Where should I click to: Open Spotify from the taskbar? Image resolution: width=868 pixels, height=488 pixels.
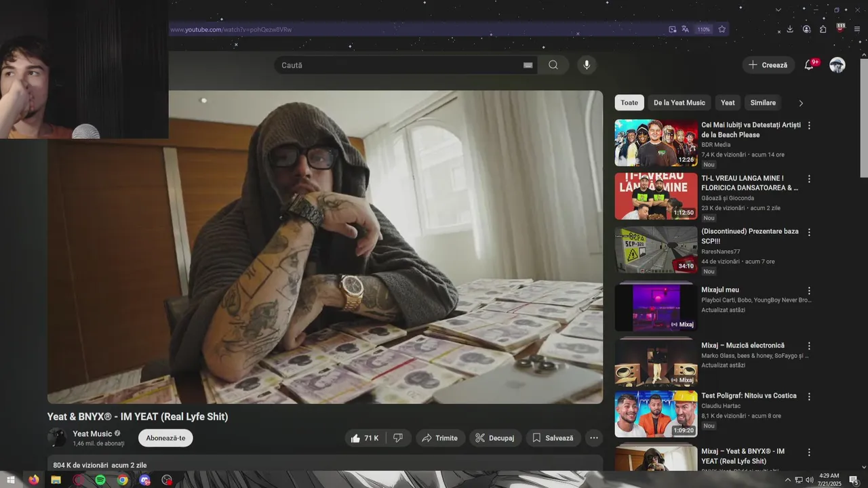pyautogui.click(x=100, y=480)
